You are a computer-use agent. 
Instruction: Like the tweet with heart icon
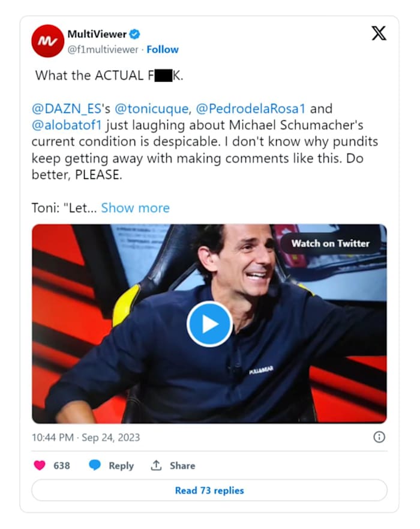[40, 465]
